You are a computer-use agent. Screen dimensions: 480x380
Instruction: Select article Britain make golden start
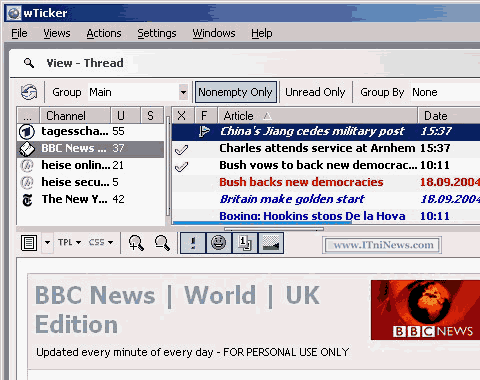[326, 199]
